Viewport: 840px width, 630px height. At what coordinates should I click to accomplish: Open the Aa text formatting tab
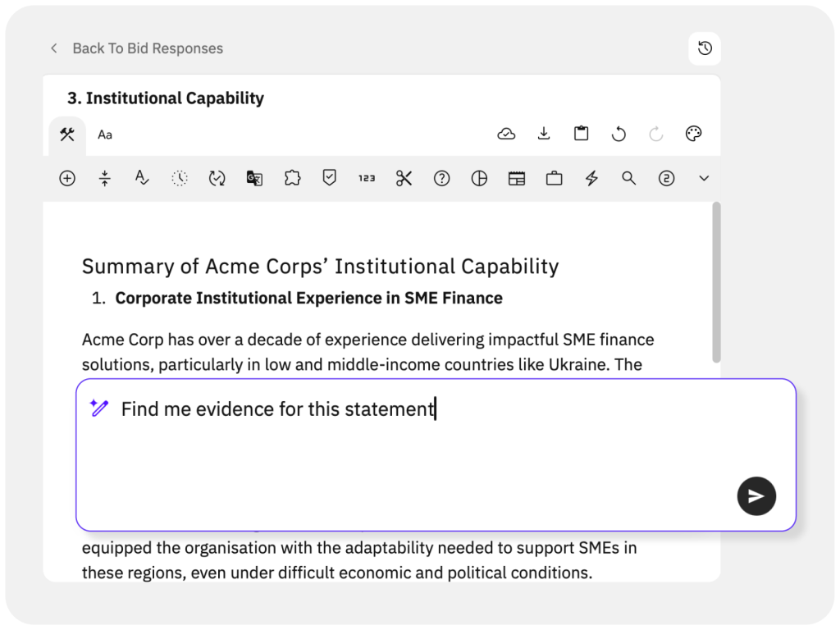click(105, 135)
